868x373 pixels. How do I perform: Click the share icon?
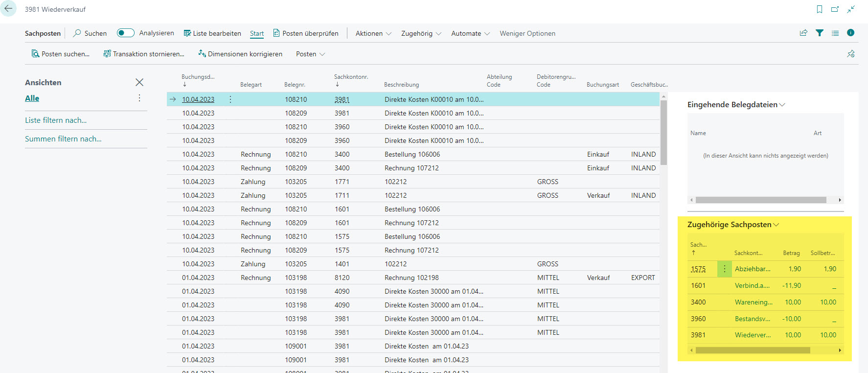pyautogui.click(x=803, y=33)
